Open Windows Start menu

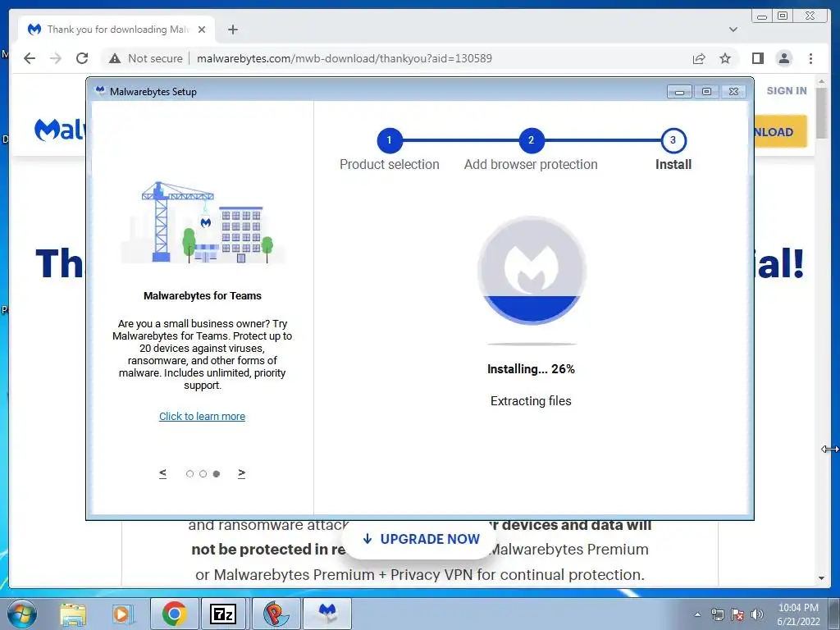click(x=21, y=614)
